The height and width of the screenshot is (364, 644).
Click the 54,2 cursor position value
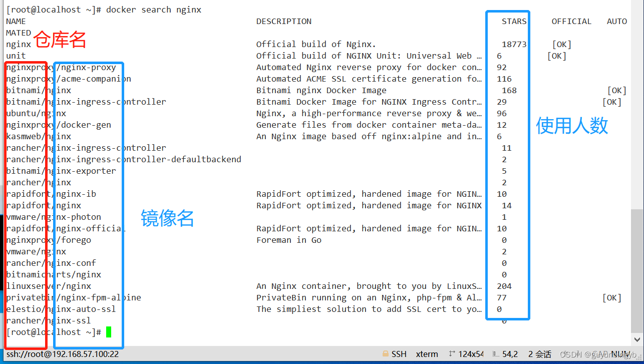pos(510,354)
